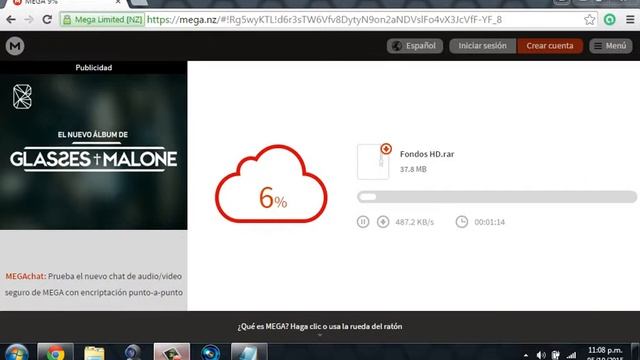Click the Fondos HD.rar file icon
Screen dimensions: 640x360
pyautogui.click(x=373, y=162)
